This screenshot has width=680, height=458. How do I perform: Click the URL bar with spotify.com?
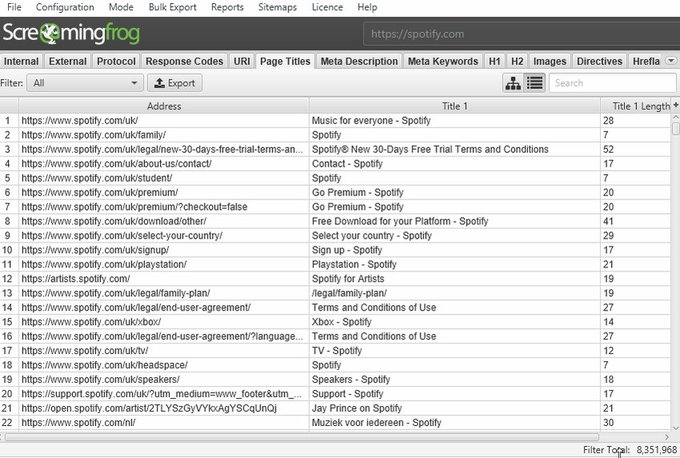520,34
